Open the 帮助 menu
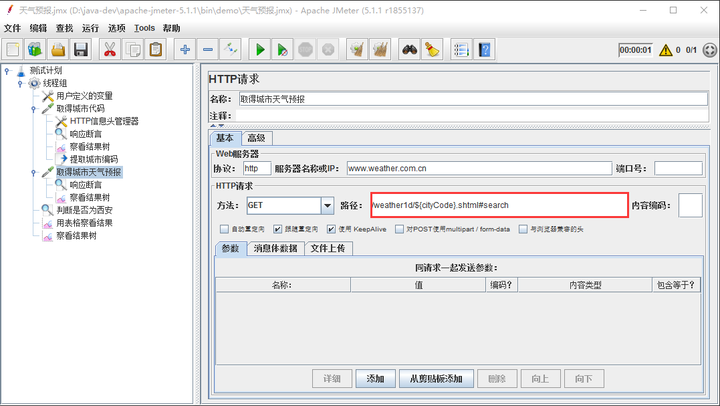This screenshot has width=720, height=406. (171, 28)
